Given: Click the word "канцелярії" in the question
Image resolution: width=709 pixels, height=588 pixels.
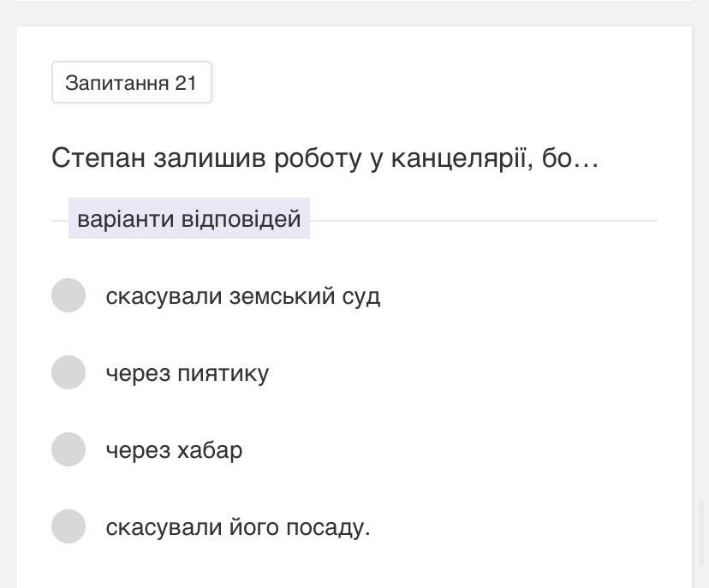Looking at the screenshot, I should point(462,158).
